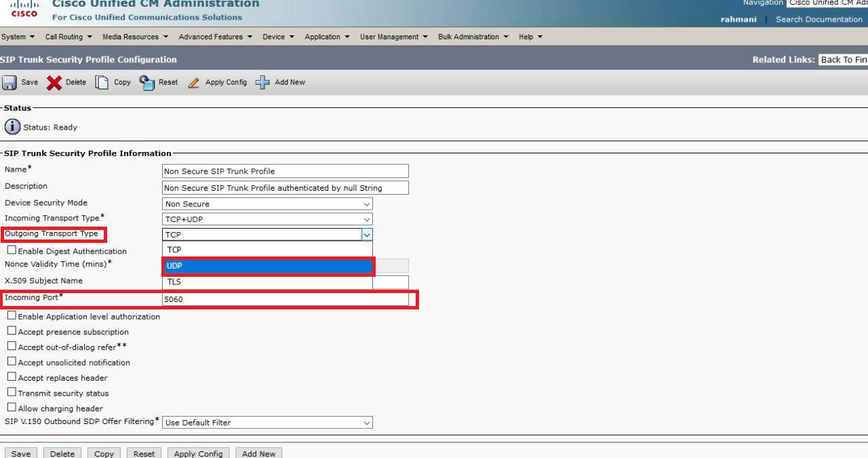Open Incoming Transport Type dropdown

coord(268,219)
